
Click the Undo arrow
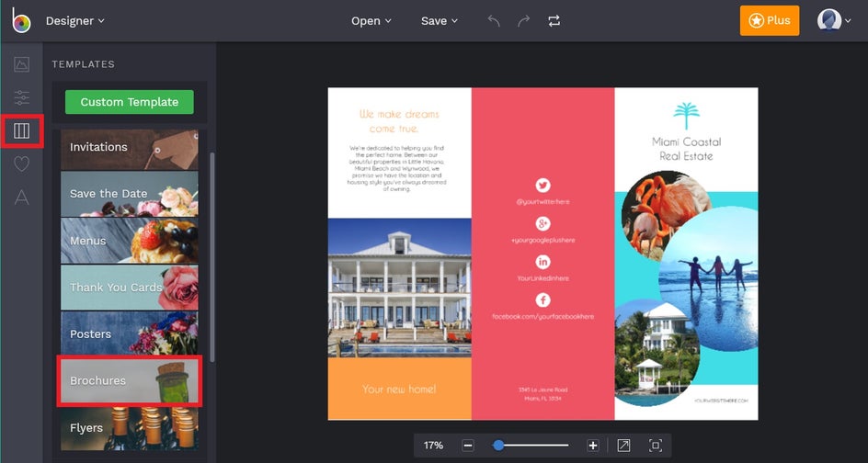(494, 21)
